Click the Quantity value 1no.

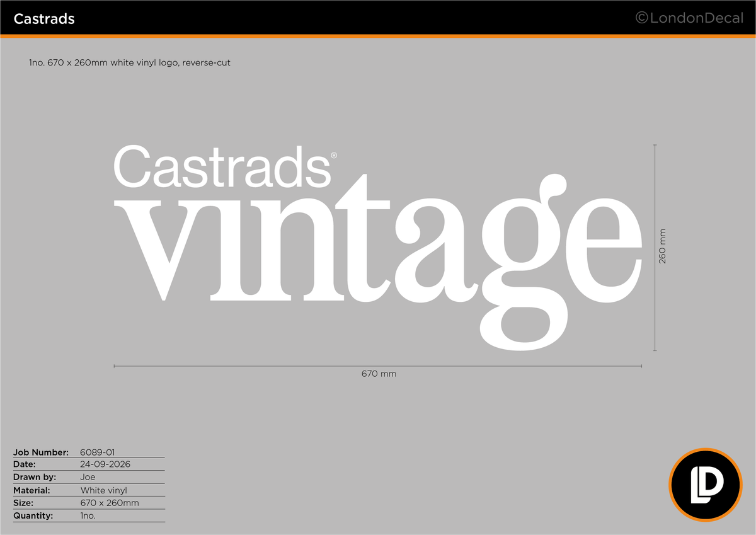[x=88, y=515]
